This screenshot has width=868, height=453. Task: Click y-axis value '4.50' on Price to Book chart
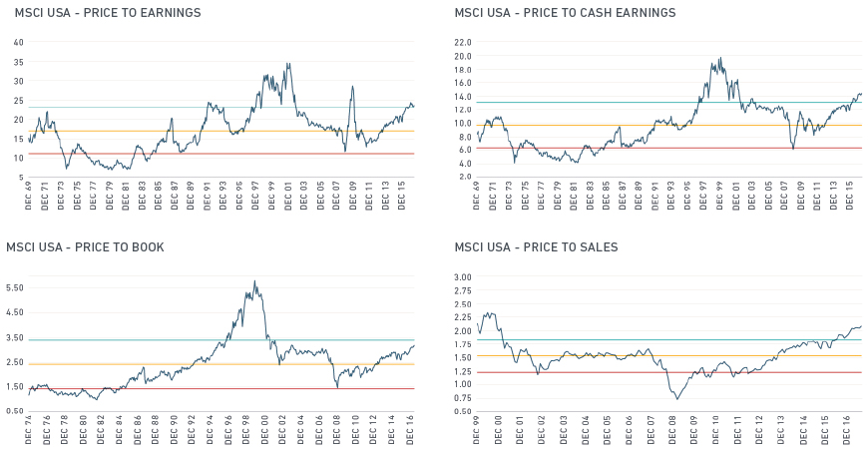15,312
